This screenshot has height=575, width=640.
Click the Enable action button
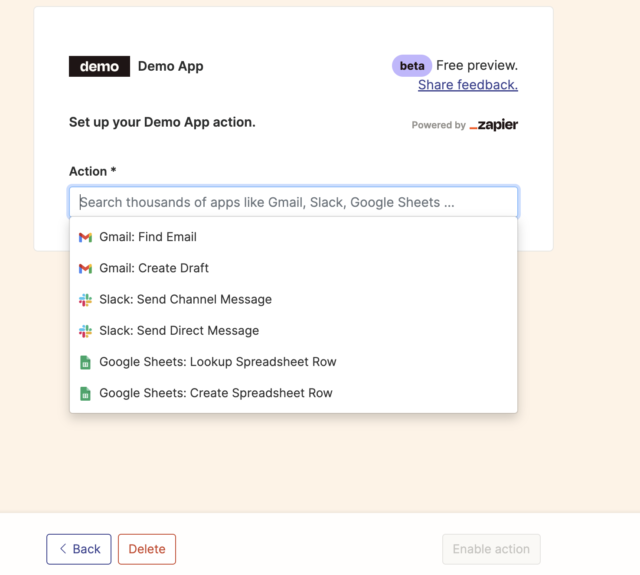click(x=491, y=549)
